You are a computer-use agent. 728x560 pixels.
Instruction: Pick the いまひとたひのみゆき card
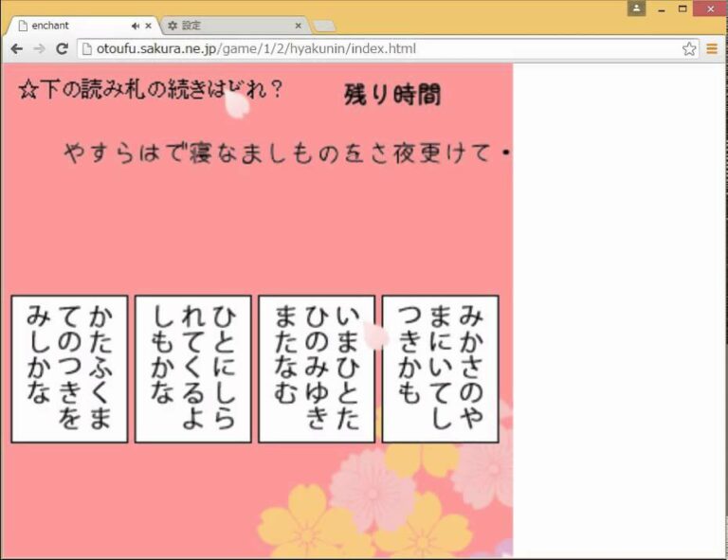click(x=316, y=369)
